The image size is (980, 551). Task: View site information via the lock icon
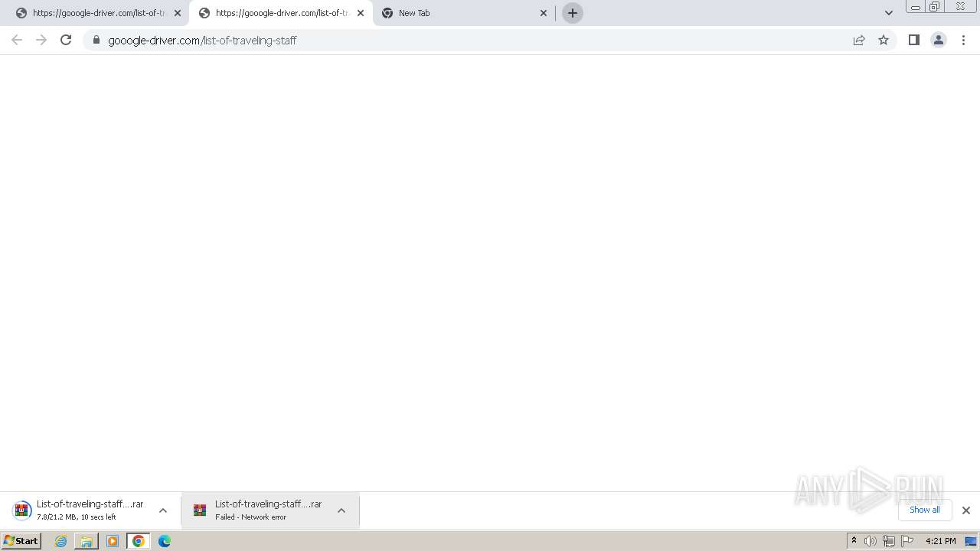(x=96, y=40)
